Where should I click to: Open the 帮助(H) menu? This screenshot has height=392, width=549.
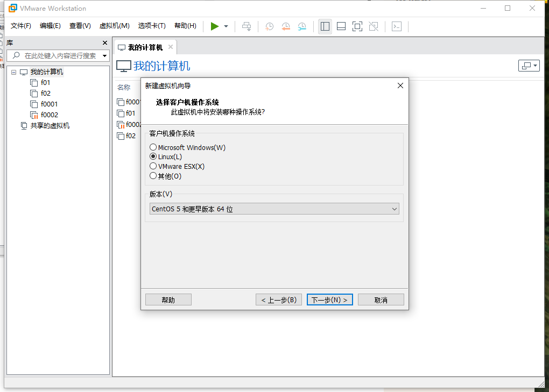point(185,26)
